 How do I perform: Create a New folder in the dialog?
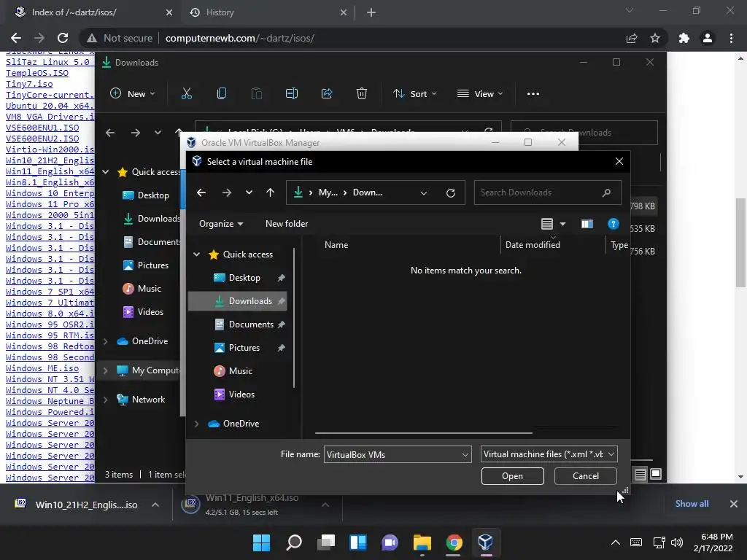click(x=287, y=224)
